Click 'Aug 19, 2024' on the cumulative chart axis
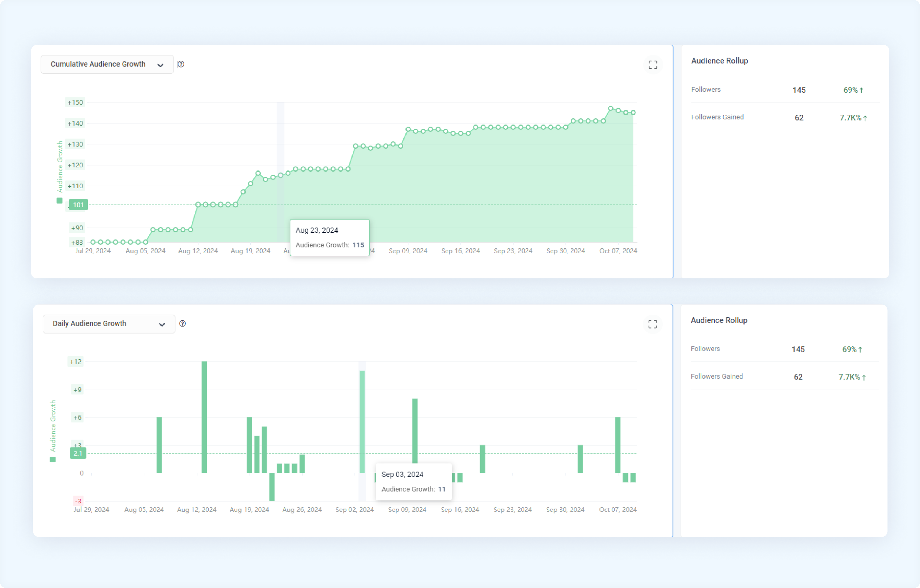The image size is (920, 588). [x=251, y=251]
